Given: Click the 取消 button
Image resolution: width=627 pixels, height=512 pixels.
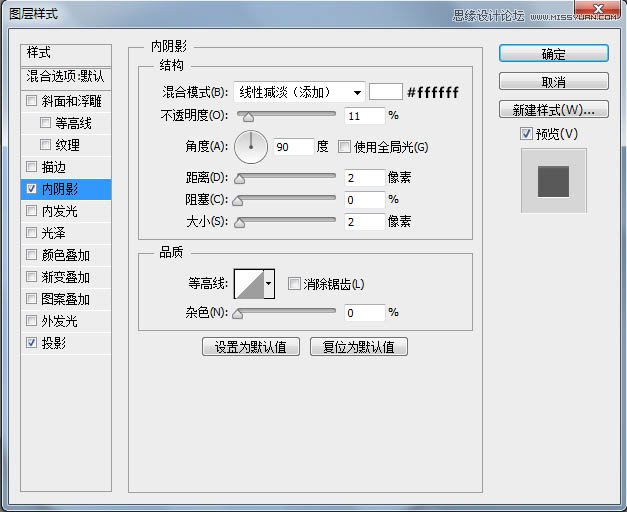Looking at the screenshot, I should click(x=553, y=82).
